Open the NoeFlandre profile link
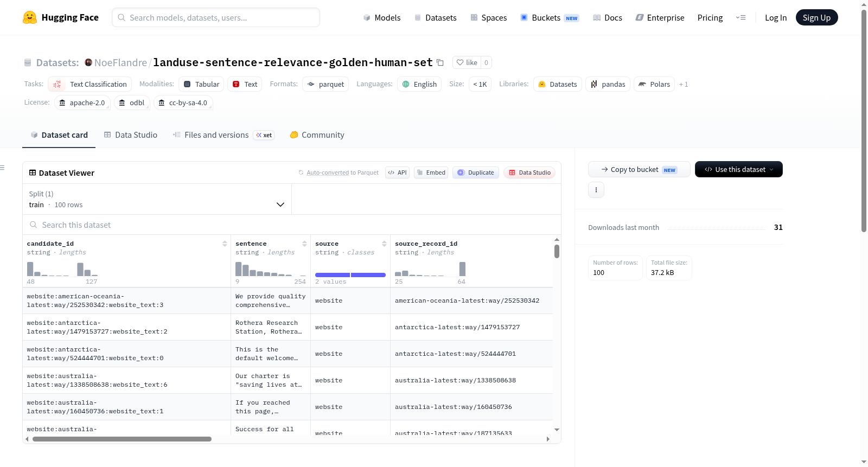 click(x=120, y=63)
